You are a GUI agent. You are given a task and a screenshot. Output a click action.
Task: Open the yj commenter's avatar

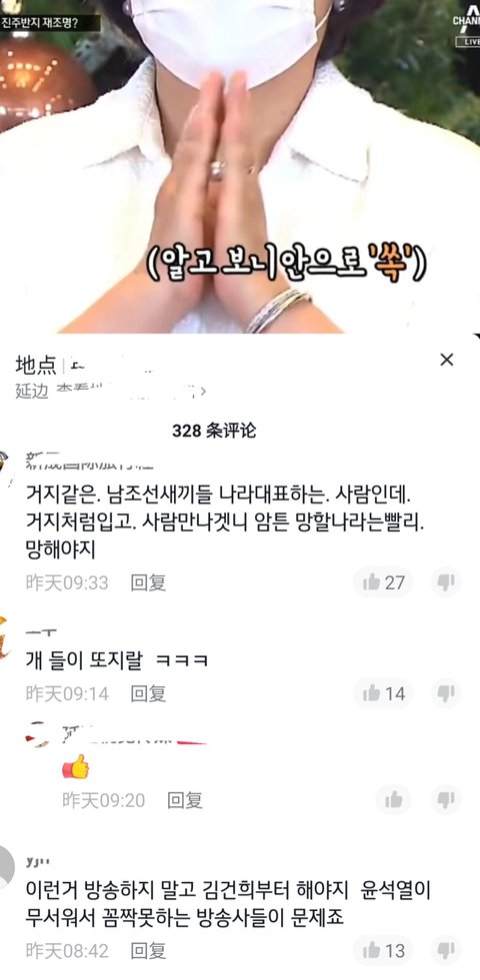[x=6, y=867]
